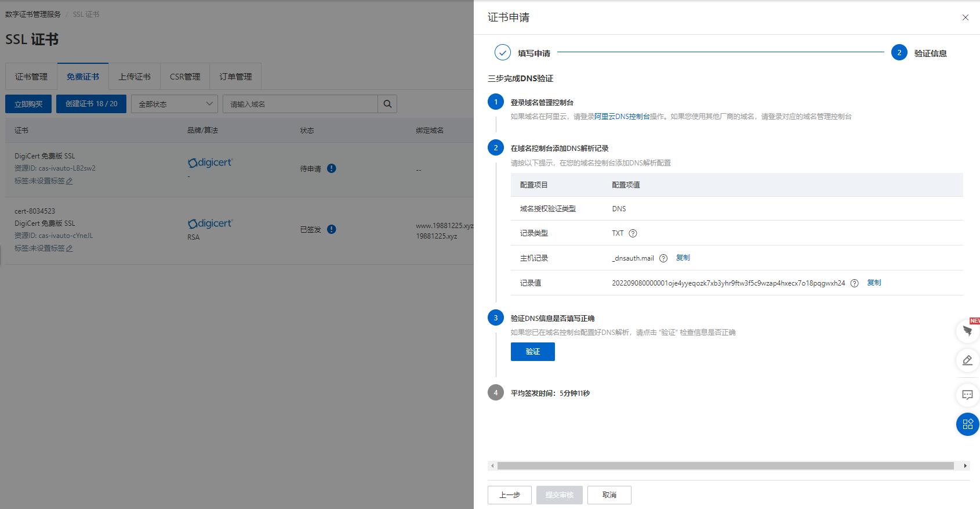This screenshot has width=980, height=509.
Task: Open the blue apps grid floating button
Action: pyautogui.click(x=968, y=424)
